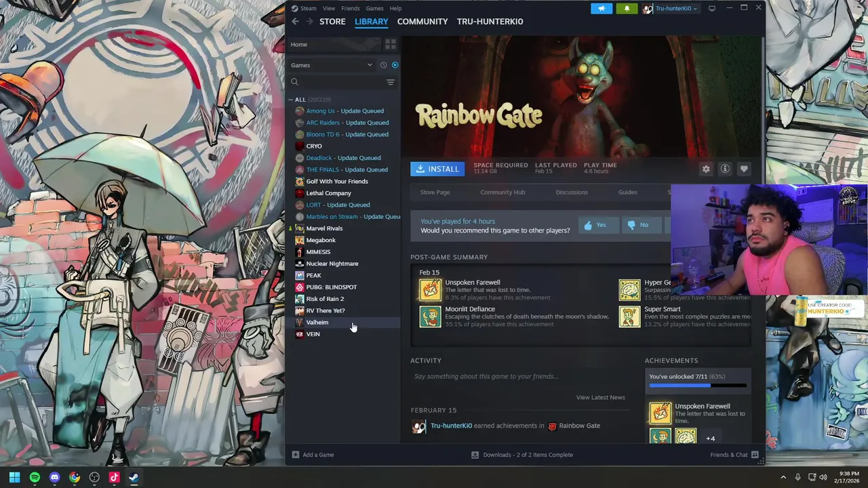Viewport: 868px width, 488px height.
Task: Open Rainbow Gate manage settings gear
Action: coord(706,169)
